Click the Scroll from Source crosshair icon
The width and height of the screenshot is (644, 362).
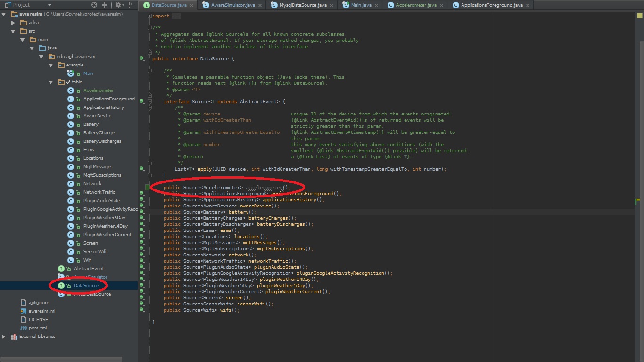pos(94,5)
